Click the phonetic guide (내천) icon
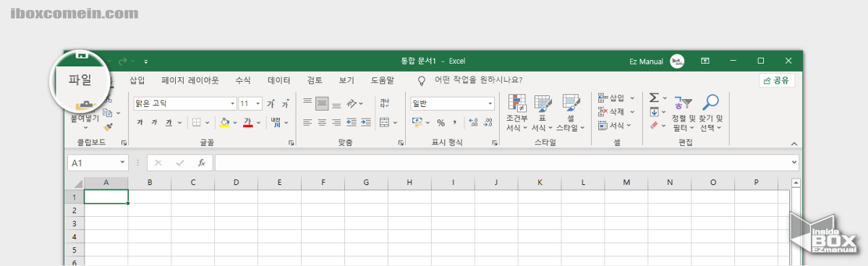The width and height of the screenshot is (868, 266). tap(276, 123)
